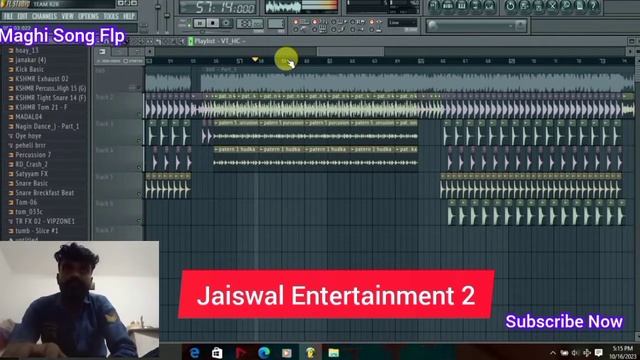The height and width of the screenshot is (360, 640).
Task: Click the View Playlist shortcut icon
Action: click(x=433, y=6)
